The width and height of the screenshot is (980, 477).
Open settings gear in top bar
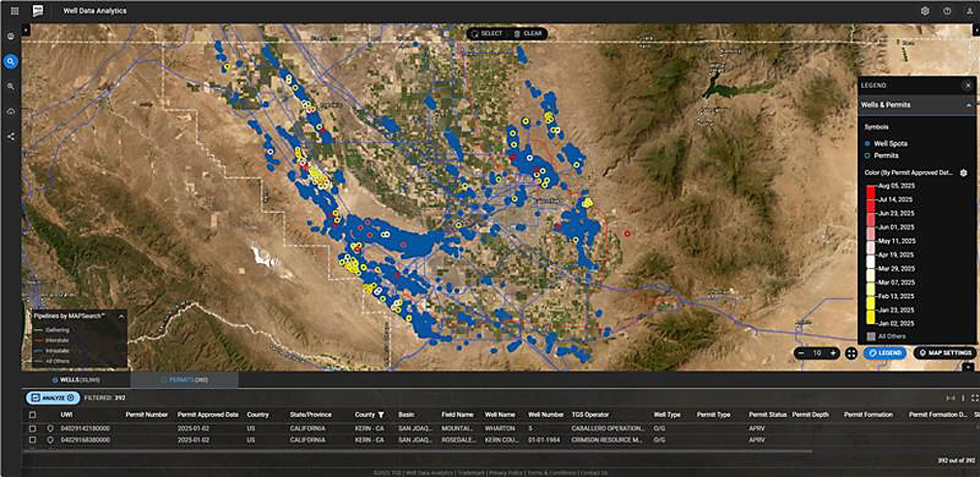click(925, 11)
